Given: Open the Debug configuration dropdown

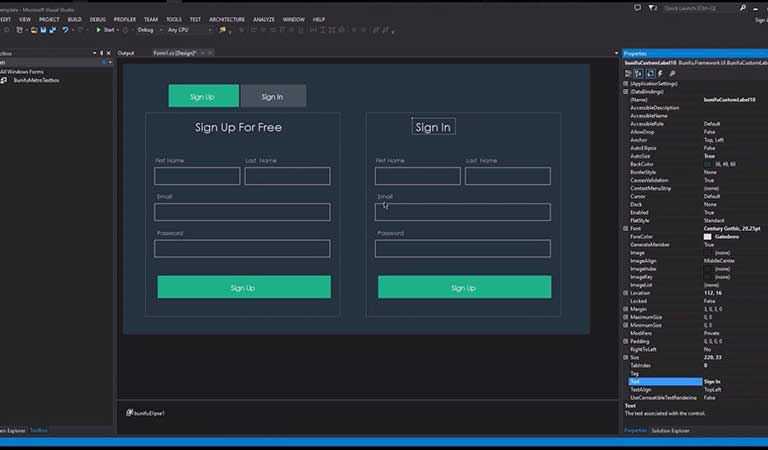Looking at the screenshot, I should (151, 30).
